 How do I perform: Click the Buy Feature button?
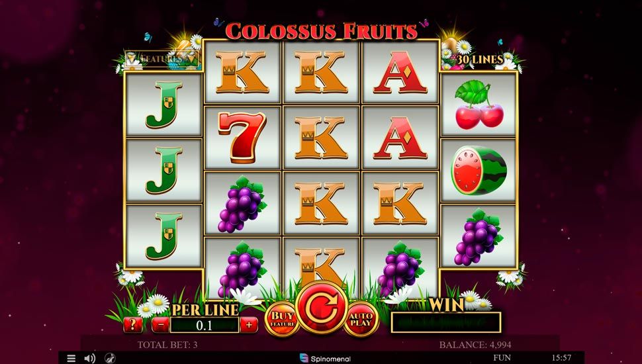pyautogui.click(x=282, y=320)
